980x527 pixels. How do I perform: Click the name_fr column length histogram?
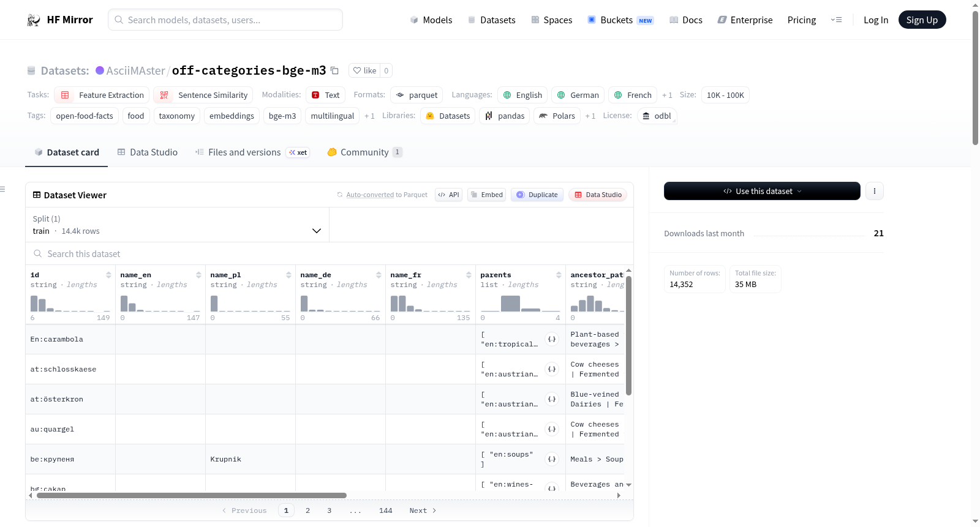pos(431,304)
